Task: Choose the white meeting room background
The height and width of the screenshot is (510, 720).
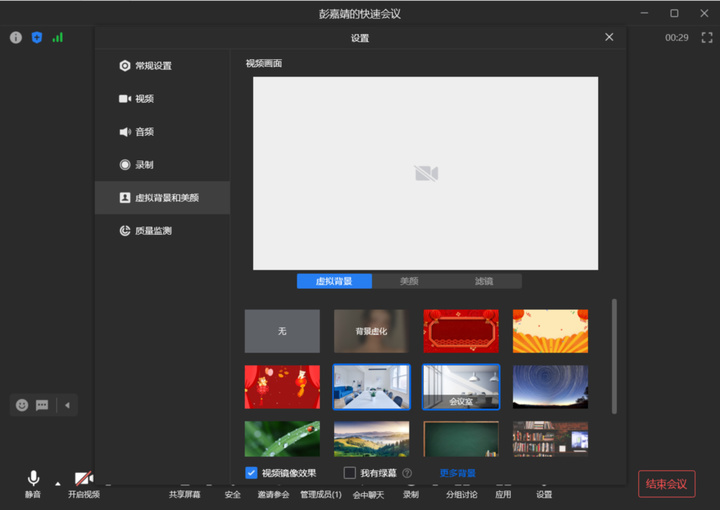Action: click(x=371, y=387)
